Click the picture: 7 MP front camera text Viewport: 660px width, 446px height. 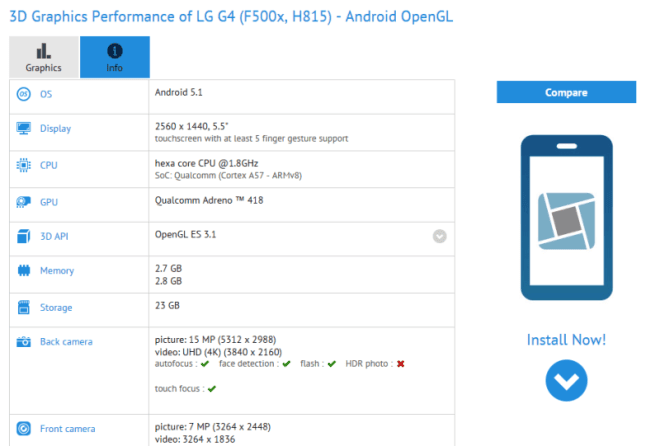coord(213,427)
